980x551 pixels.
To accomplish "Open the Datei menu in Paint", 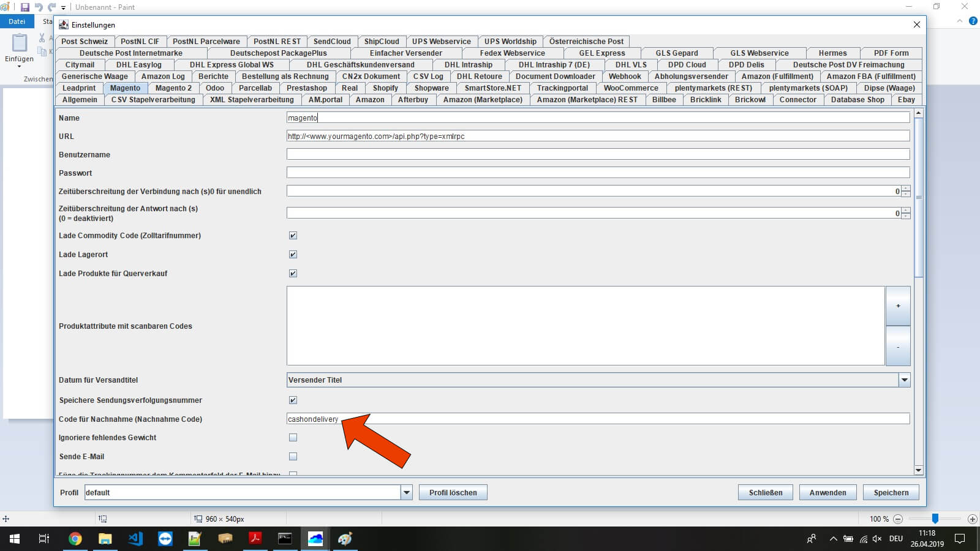I will (x=17, y=21).
